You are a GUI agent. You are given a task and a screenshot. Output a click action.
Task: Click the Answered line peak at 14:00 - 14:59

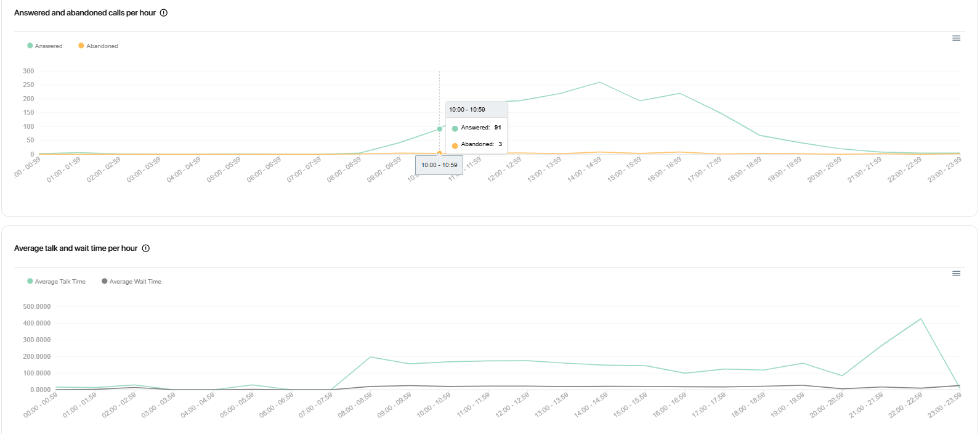(599, 82)
